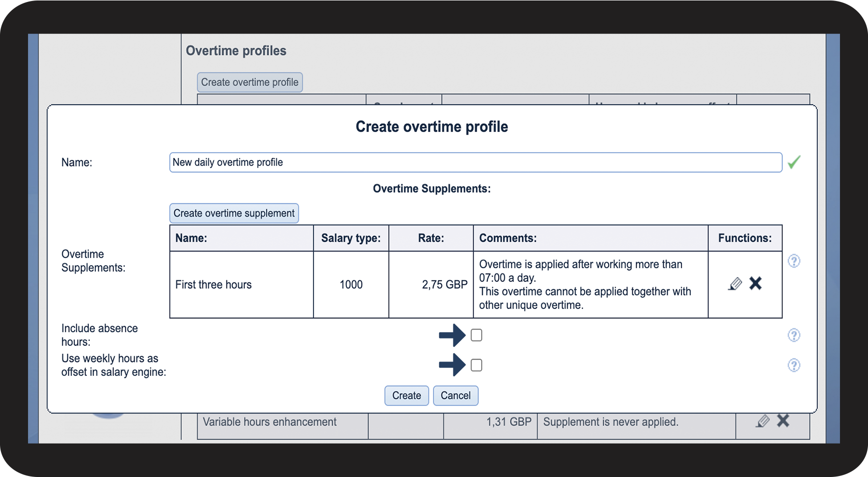Screen dimensions: 868x477
Task: Click Create overtime profile button behind dialog
Action: point(250,82)
